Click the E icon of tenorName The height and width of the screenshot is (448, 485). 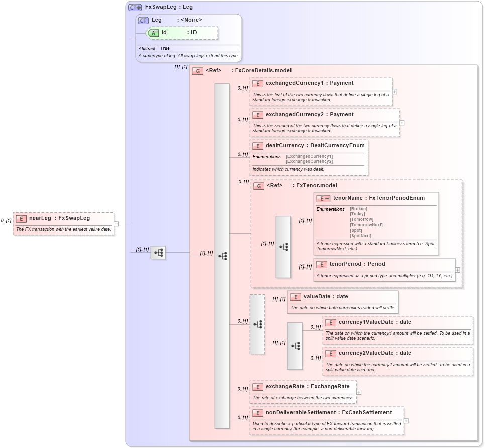click(x=323, y=198)
